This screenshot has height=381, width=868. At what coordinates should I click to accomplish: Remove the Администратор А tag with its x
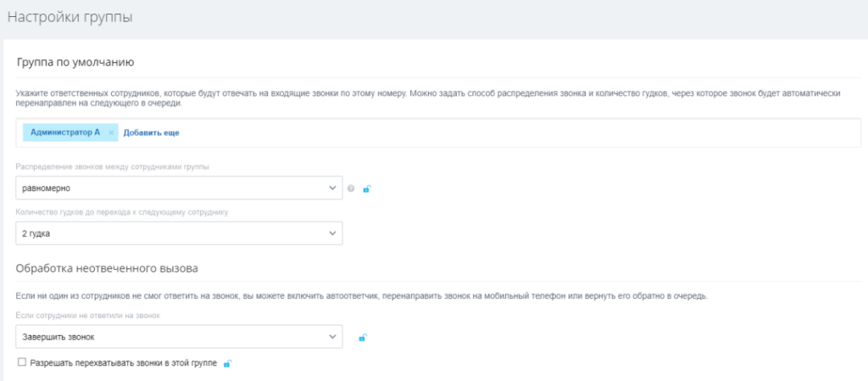[x=111, y=133]
